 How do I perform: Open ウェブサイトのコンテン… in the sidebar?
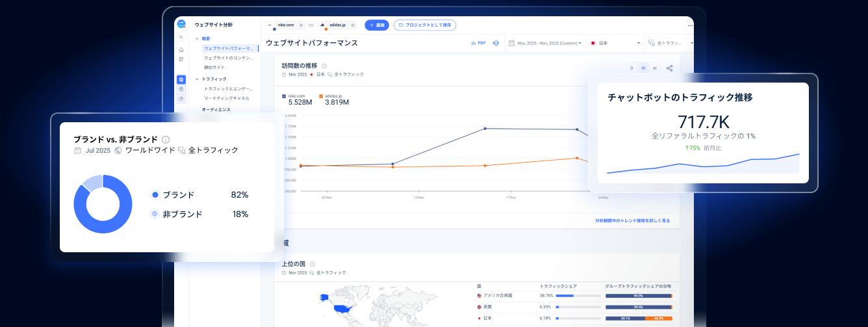coord(228,58)
